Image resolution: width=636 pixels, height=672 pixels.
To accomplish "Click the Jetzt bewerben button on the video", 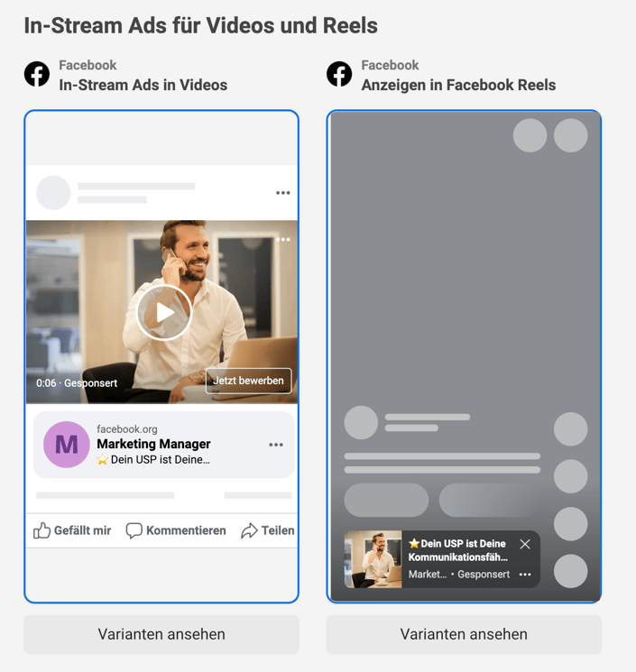I will click(249, 381).
